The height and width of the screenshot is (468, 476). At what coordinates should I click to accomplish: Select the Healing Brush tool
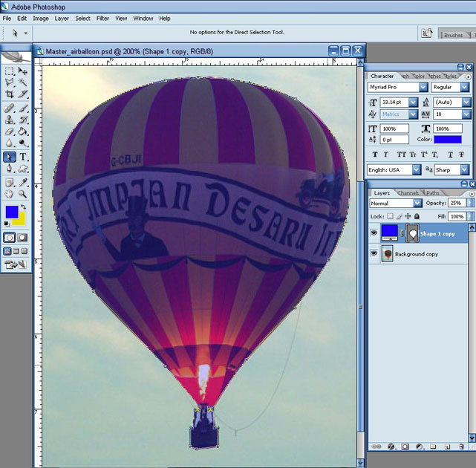coord(9,108)
